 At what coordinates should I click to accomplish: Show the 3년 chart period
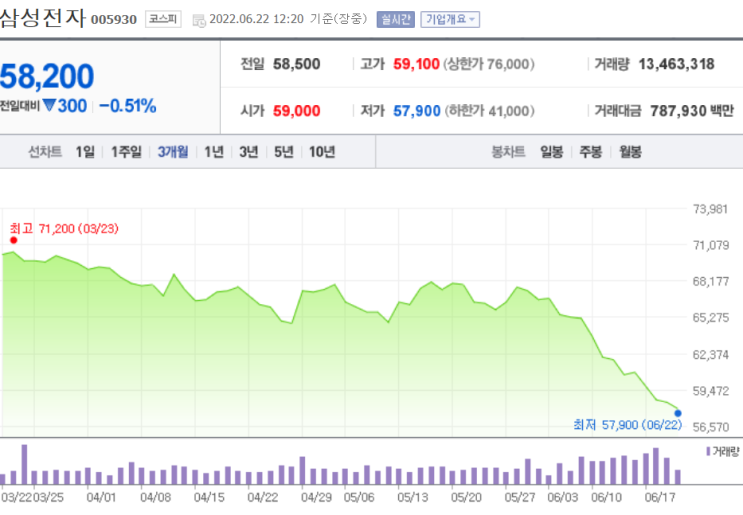pyautogui.click(x=249, y=152)
